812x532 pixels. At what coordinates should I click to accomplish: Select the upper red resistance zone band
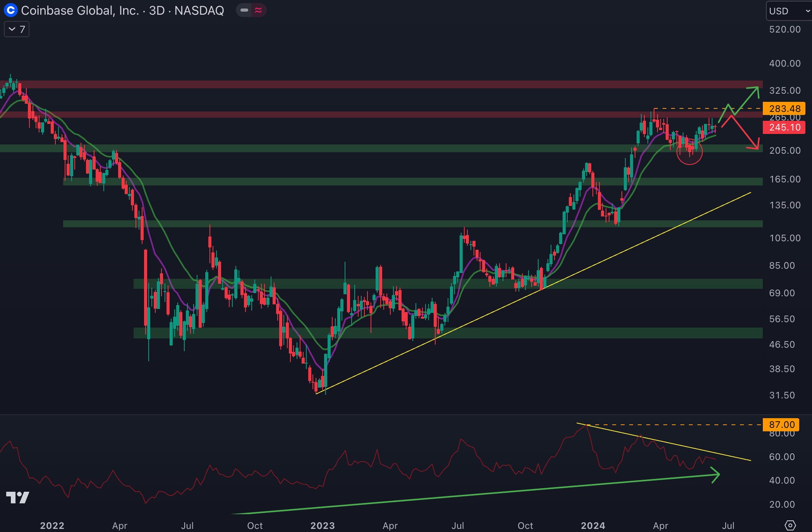[387, 84]
